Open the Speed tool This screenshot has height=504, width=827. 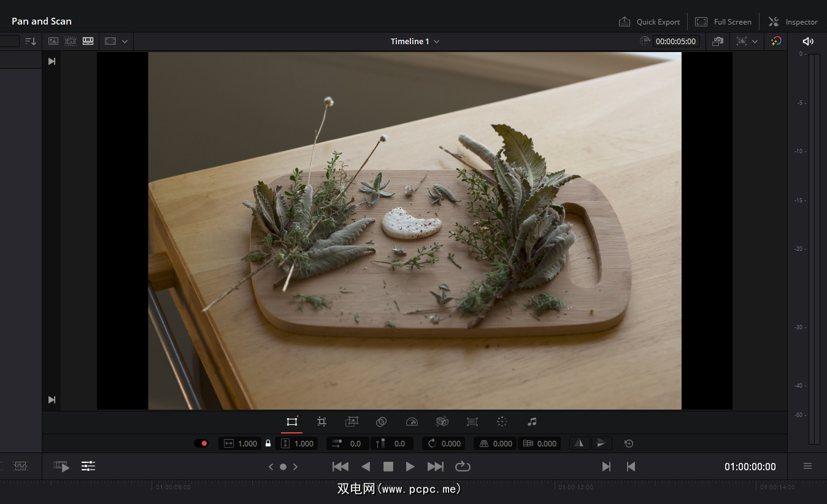pyautogui.click(x=412, y=422)
